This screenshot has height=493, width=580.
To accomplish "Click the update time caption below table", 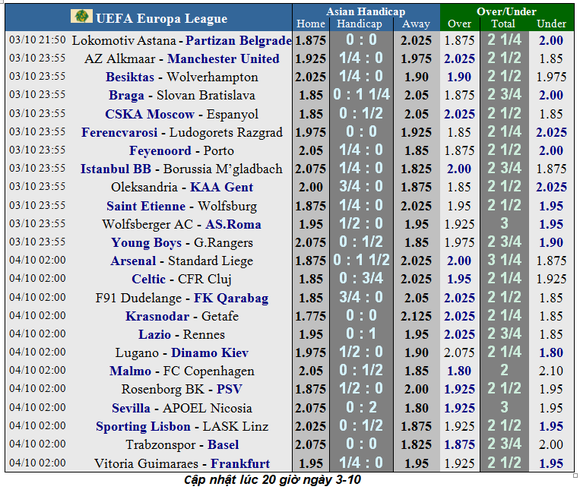I will pyautogui.click(x=272, y=480).
